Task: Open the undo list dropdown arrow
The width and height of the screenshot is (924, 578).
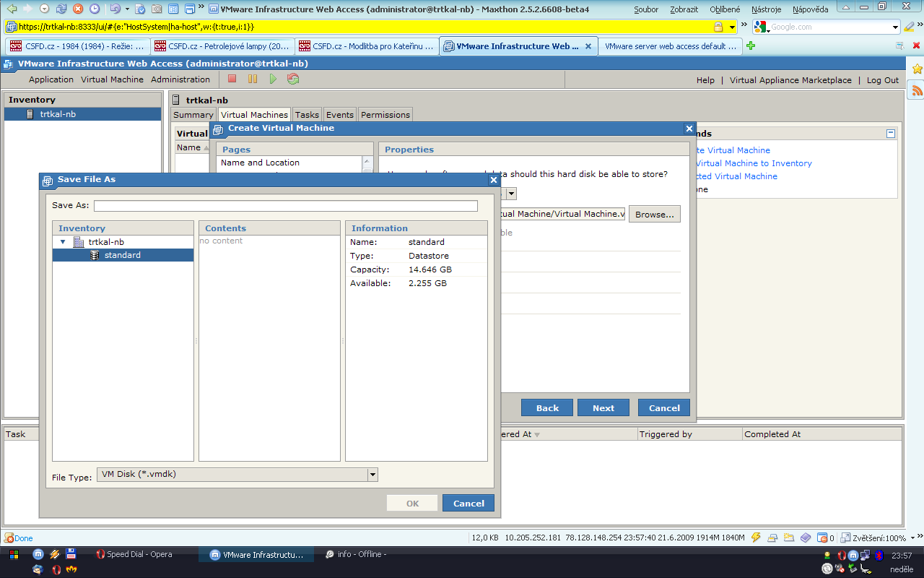Action: [x=127, y=9]
